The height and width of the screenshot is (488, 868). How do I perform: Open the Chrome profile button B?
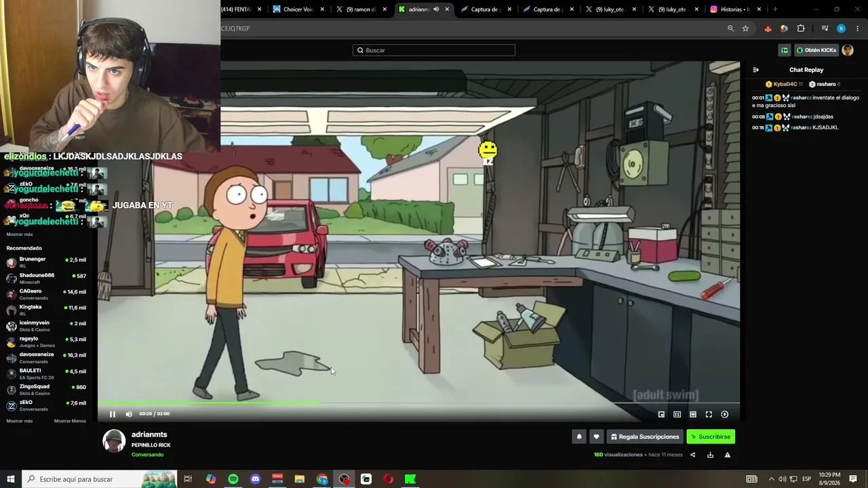pyautogui.click(x=841, y=28)
